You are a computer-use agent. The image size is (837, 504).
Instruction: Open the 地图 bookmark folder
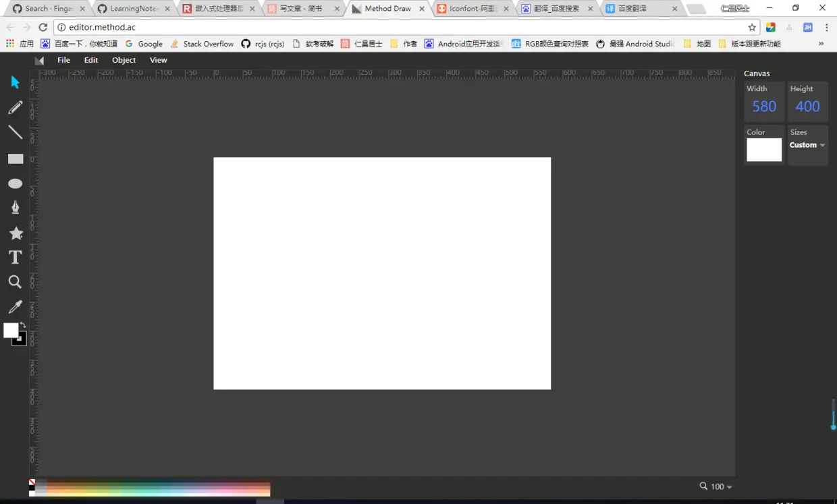[x=697, y=44]
